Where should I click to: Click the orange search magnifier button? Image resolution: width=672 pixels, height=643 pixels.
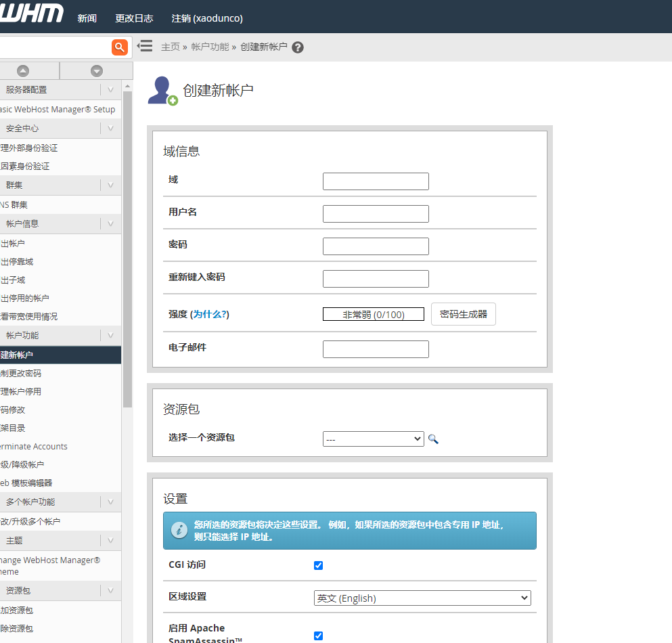[120, 47]
